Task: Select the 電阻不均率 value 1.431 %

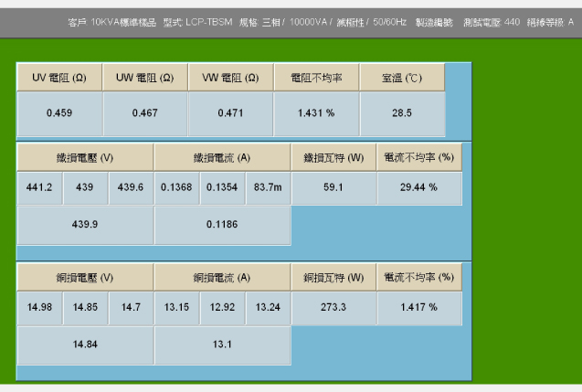Action: (x=317, y=113)
